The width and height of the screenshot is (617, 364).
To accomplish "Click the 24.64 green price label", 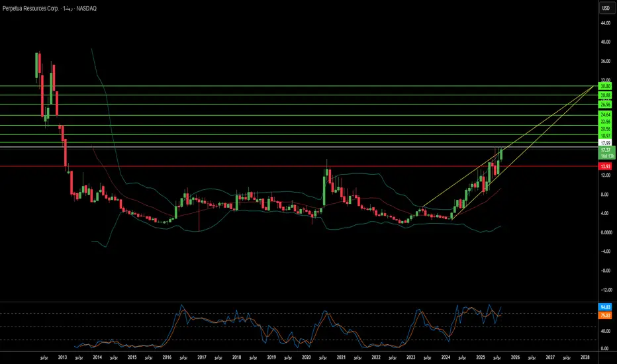I will pos(605,115).
